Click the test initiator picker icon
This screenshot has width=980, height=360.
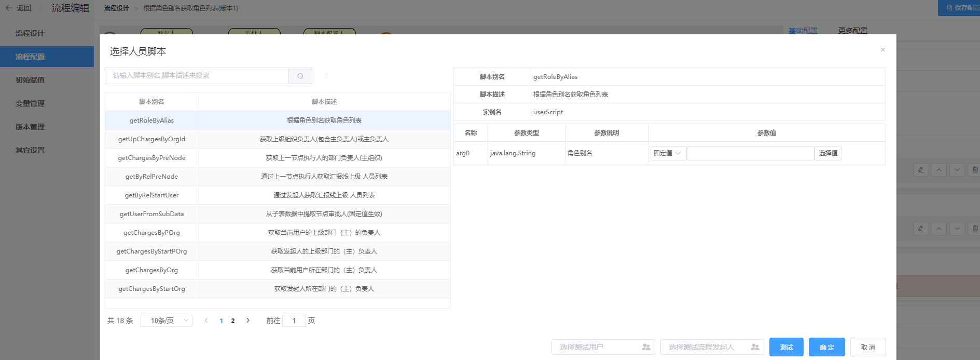click(755, 347)
